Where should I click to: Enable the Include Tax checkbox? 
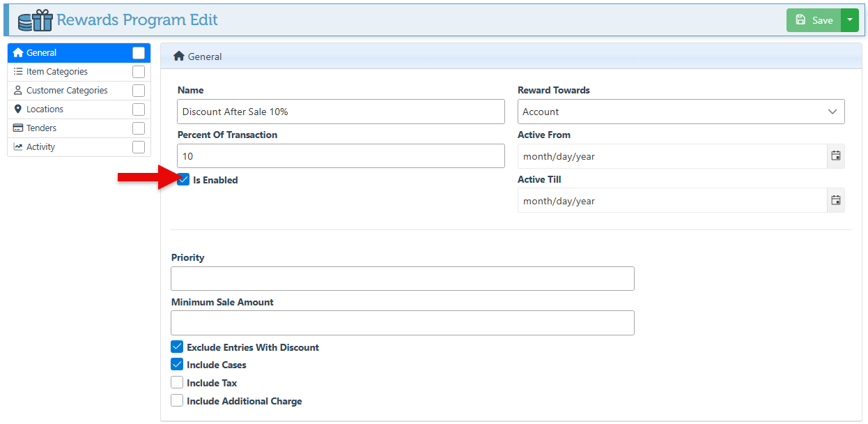coord(177,383)
